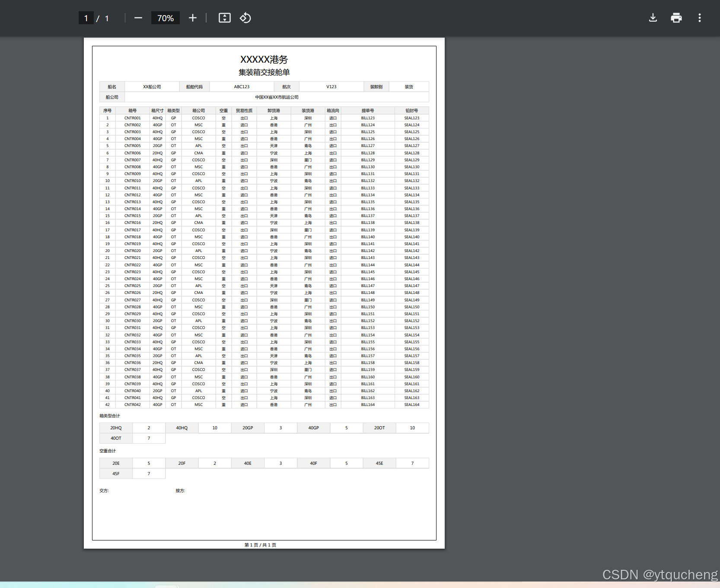Click seal number SEAL164

(x=412, y=405)
